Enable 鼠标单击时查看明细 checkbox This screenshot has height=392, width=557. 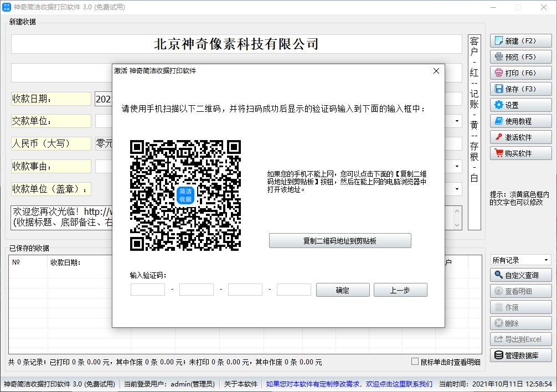(x=415, y=362)
